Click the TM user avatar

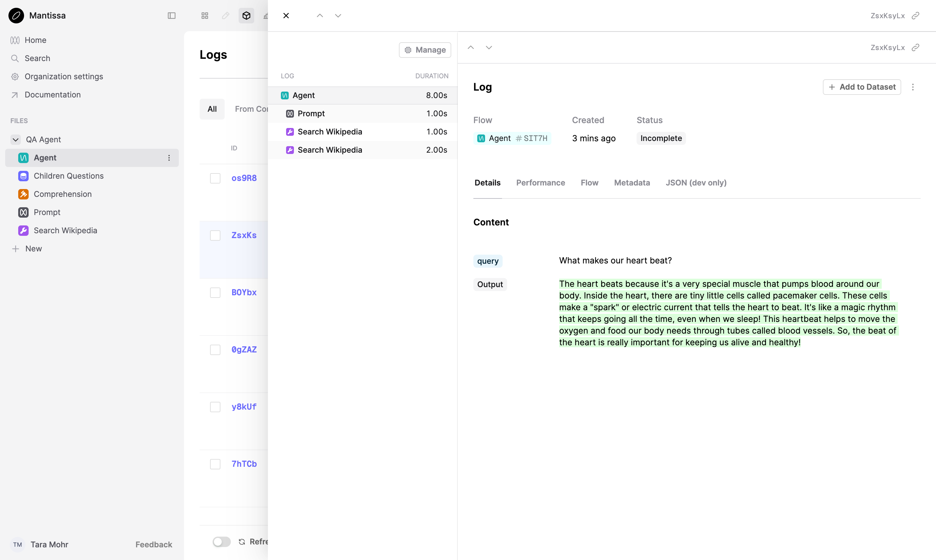coord(17,544)
